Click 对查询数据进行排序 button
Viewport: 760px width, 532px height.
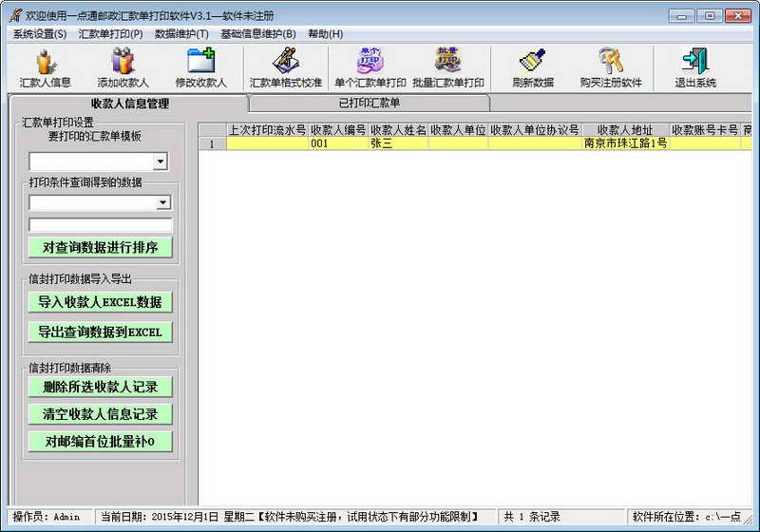(101, 248)
